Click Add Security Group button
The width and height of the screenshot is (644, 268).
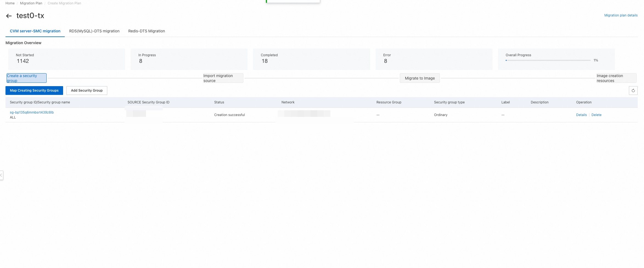[87, 91]
